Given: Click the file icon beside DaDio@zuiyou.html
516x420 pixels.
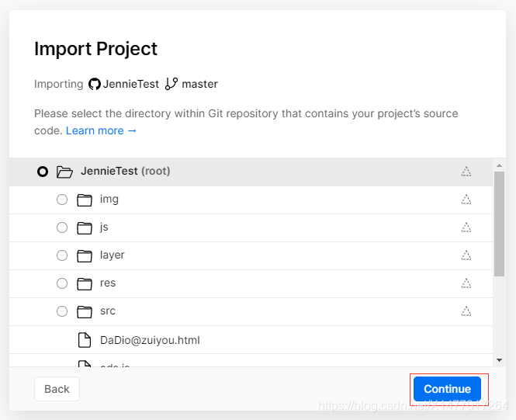Looking at the screenshot, I should pos(85,340).
